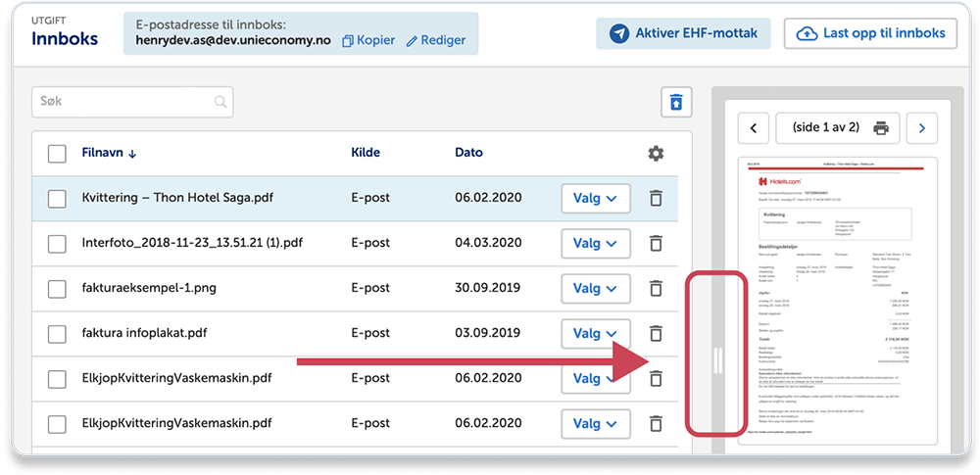Click search magnifier icon in Søk field
This screenshot has width=980, height=475.
[x=221, y=102]
